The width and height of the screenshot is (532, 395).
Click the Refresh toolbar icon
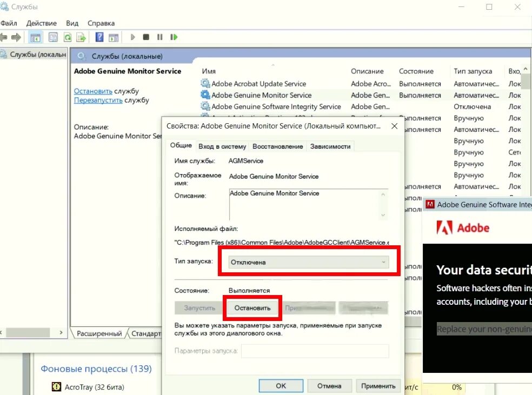click(68, 37)
